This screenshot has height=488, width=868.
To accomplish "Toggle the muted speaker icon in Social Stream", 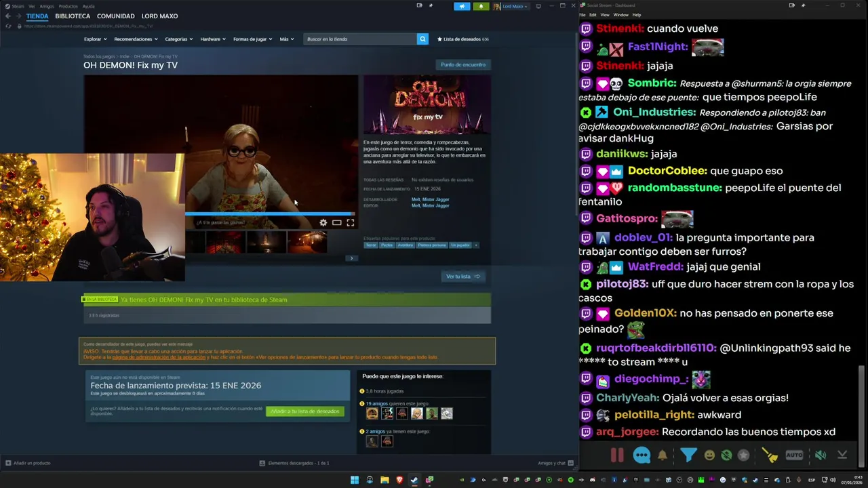I will 821,455.
